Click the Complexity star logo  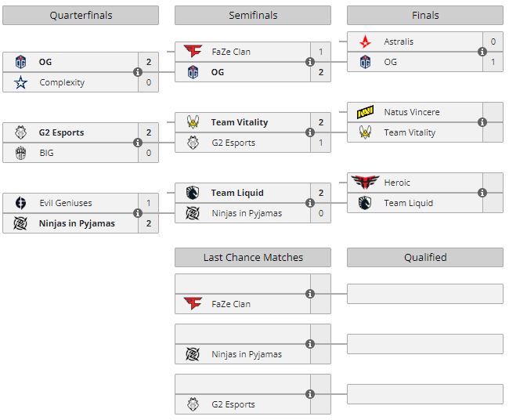(21, 82)
